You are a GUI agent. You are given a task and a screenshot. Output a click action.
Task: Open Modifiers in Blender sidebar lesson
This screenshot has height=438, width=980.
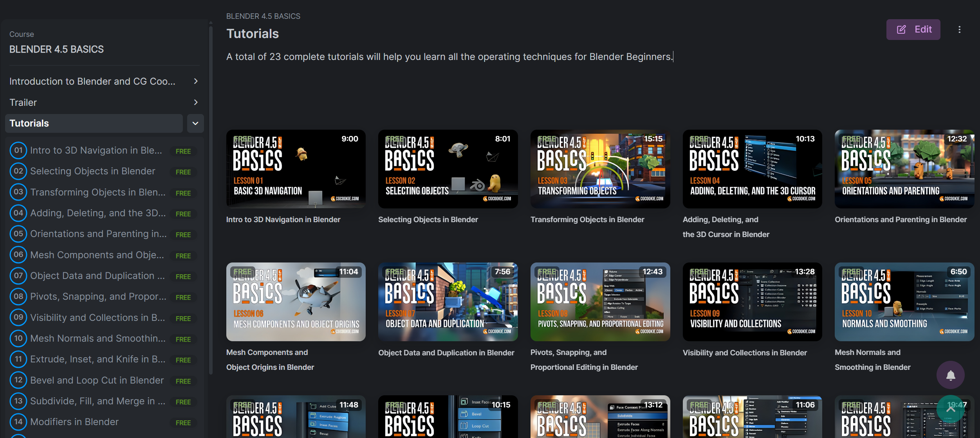pyautogui.click(x=74, y=422)
